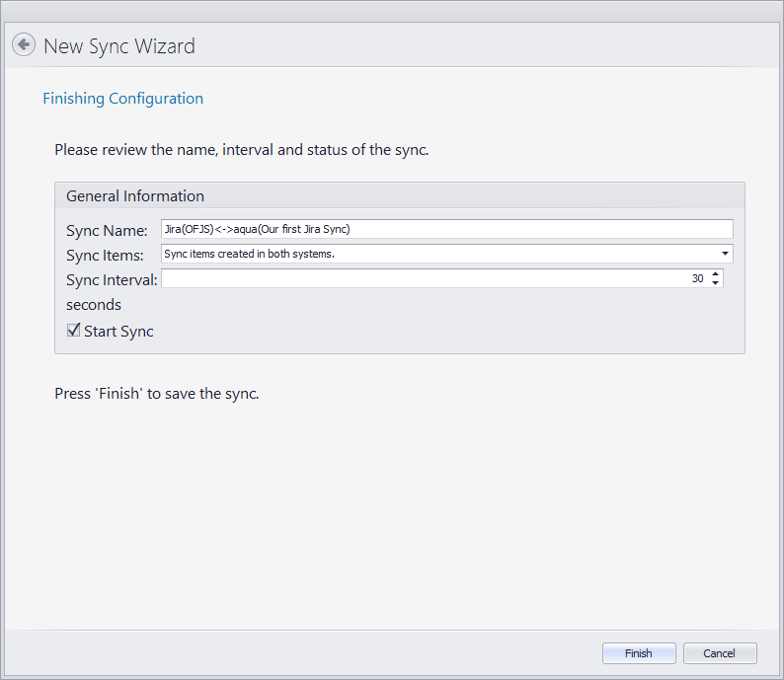Screen dimensions: 784x680
Task: Increase Sync Interval with up arrow
Action: 715,274
